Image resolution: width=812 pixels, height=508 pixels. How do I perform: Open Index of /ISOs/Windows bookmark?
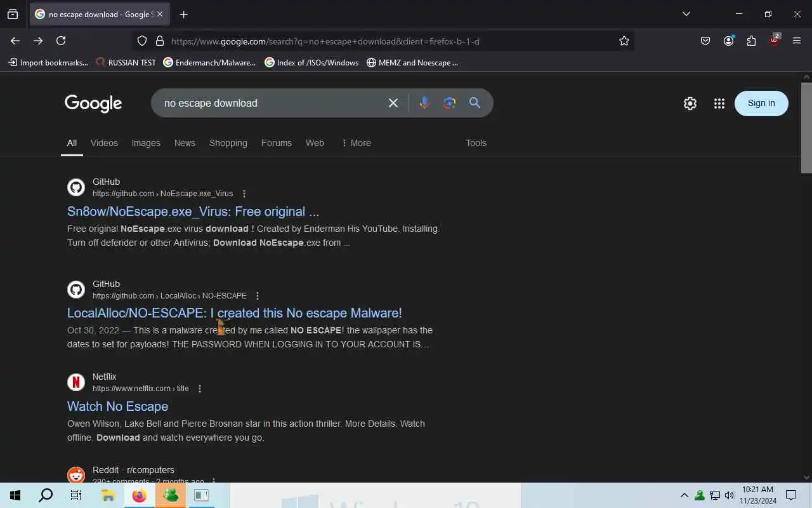[x=311, y=62]
